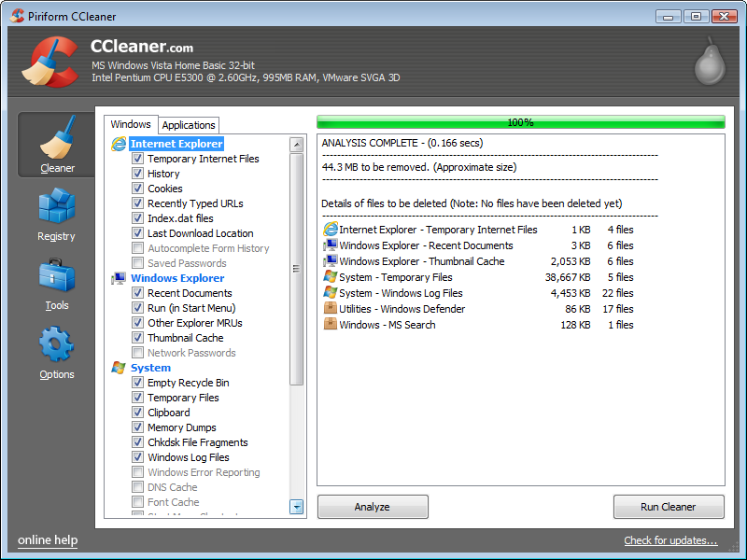Select the Registry sidebar label

click(56, 236)
